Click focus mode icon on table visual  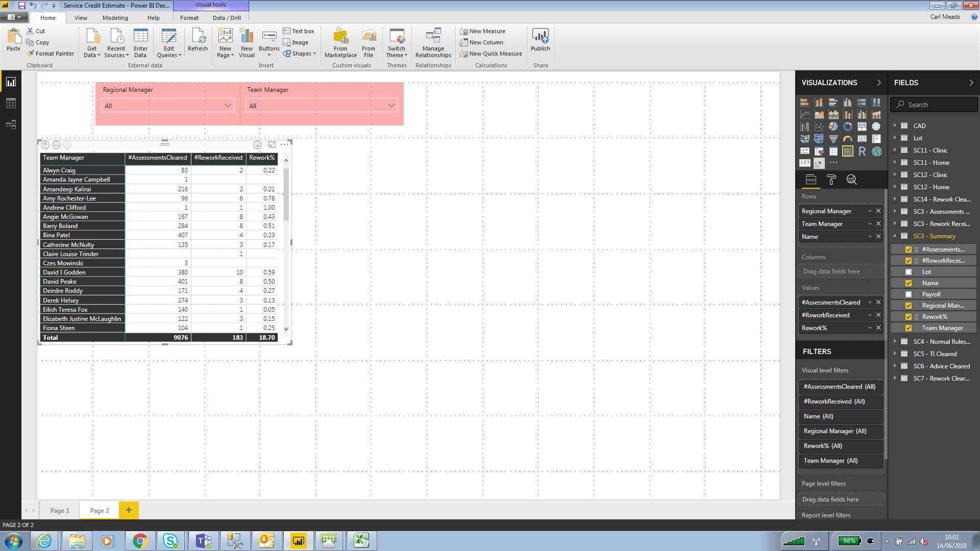[272, 145]
